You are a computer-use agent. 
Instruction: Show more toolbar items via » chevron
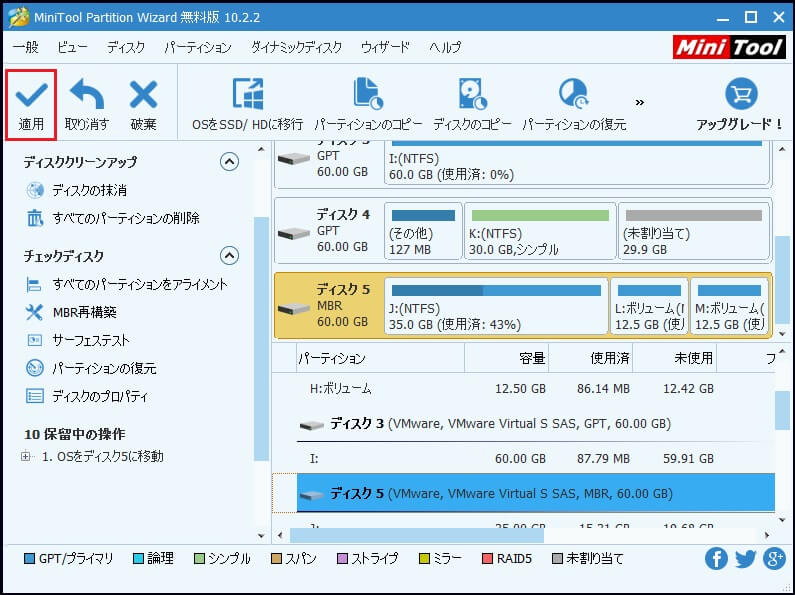point(640,102)
